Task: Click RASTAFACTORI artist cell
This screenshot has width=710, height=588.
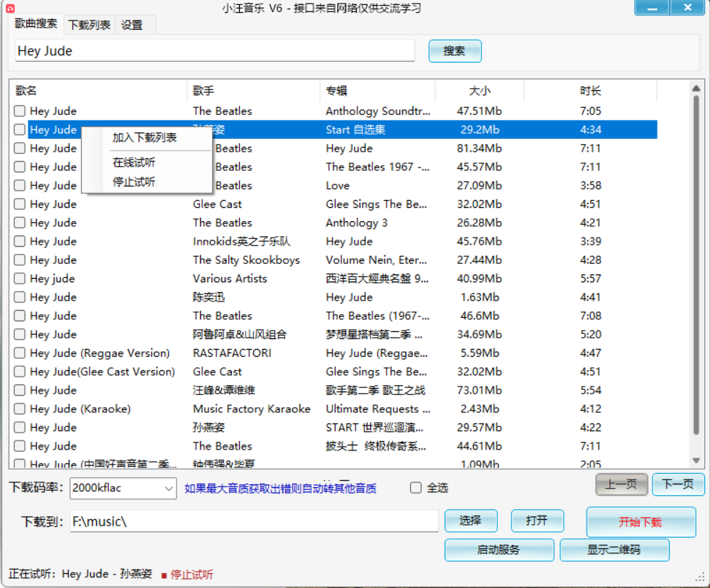Action: pos(232,353)
